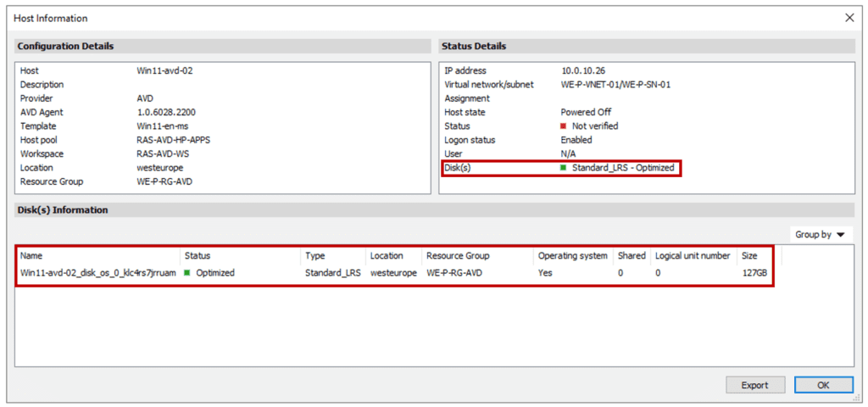Click the Standard_LRS - Optimized disk text

click(x=623, y=168)
